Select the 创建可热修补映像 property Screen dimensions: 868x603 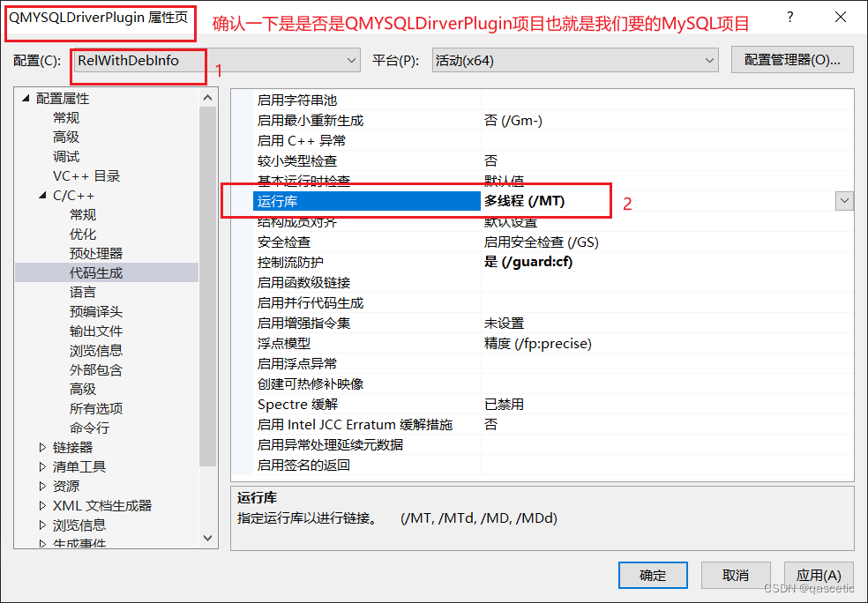[x=310, y=384]
